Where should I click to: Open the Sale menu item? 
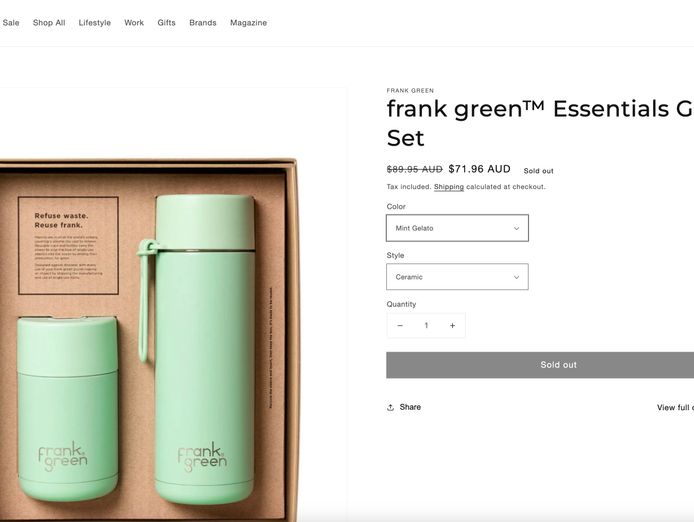[x=11, y=23]
